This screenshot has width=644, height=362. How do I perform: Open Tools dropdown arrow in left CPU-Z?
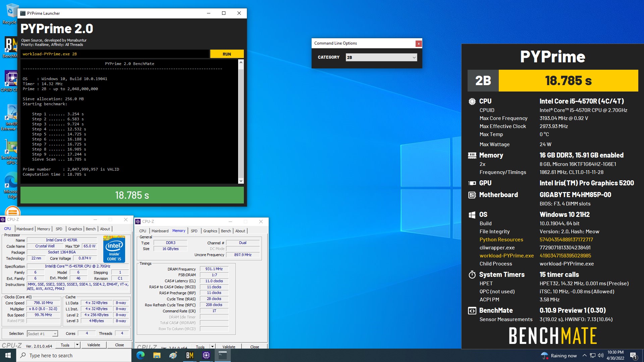[77, 345]
